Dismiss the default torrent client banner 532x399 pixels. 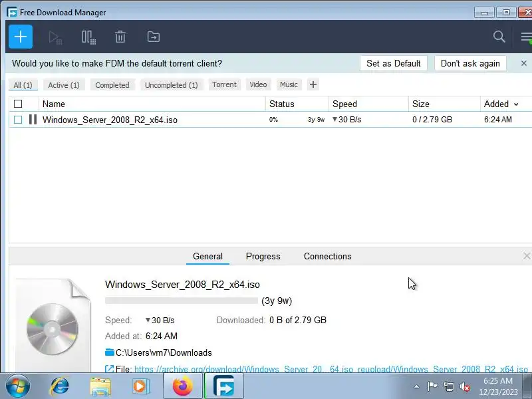tap(524, 63)
